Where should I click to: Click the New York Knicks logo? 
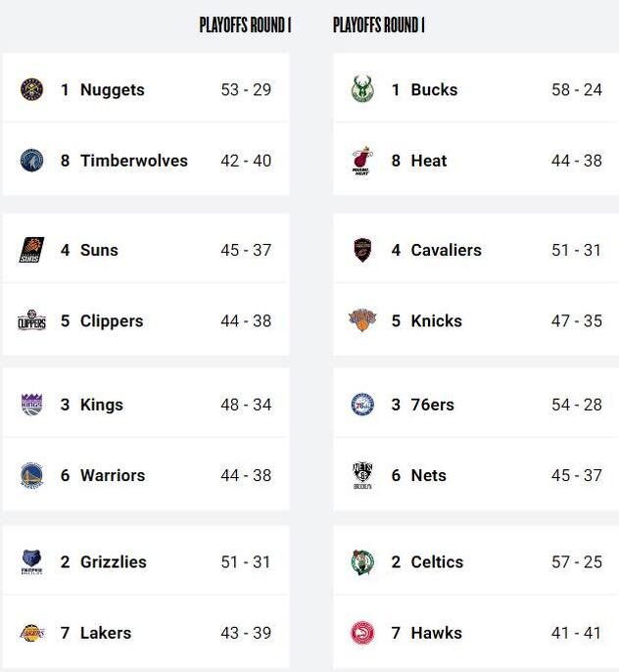pos(362,321)
